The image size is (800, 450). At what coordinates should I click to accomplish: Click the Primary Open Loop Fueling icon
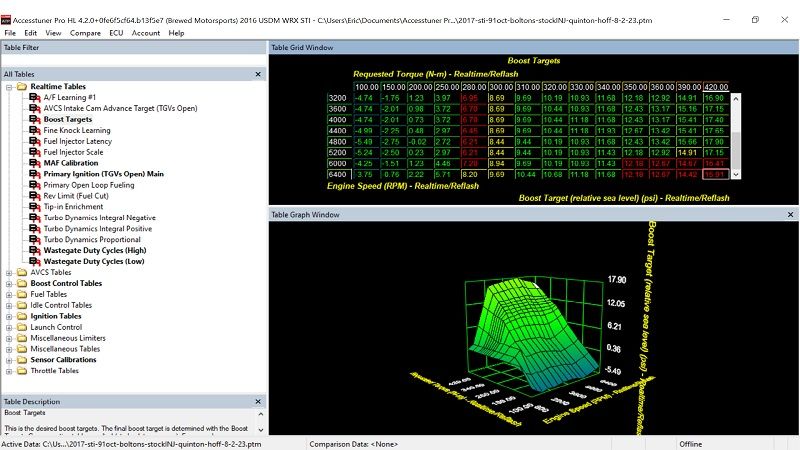pyautogui.click(x=35, y=185)
